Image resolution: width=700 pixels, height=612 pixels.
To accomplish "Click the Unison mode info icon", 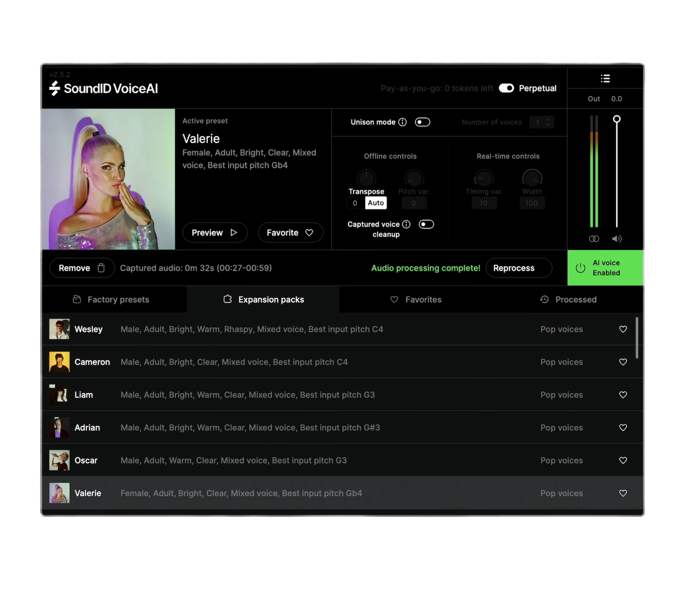I will (402, 122).
